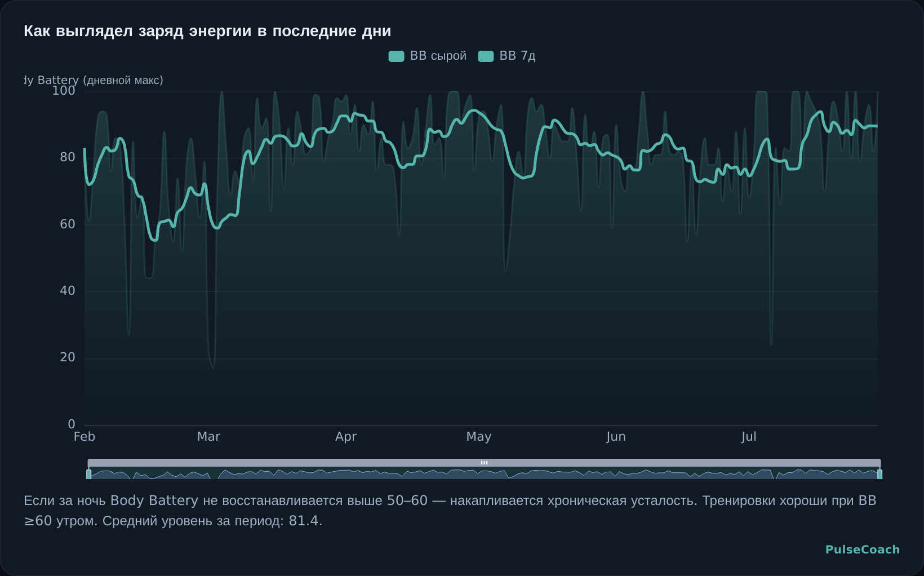Click the mini overview chart in data zoom
Image resolution: width=924 pixels, height=576 pixels.
coord(484,473)
